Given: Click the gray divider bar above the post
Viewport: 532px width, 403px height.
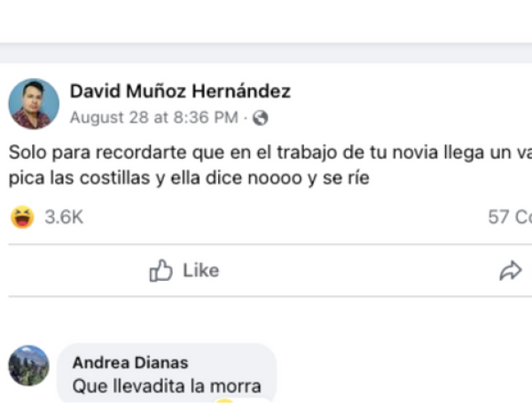Looking at the screenshot, I should [266, 53].
